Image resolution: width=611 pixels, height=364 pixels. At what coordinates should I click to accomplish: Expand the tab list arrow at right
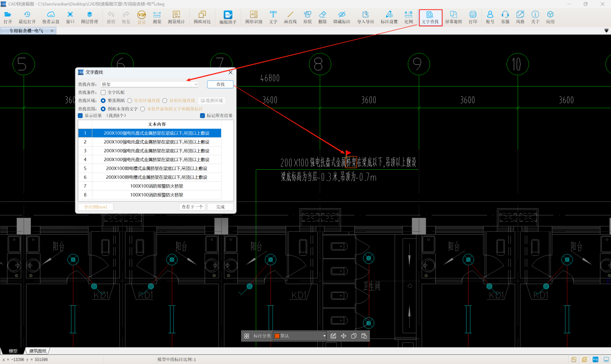click(x=606, y=31)
